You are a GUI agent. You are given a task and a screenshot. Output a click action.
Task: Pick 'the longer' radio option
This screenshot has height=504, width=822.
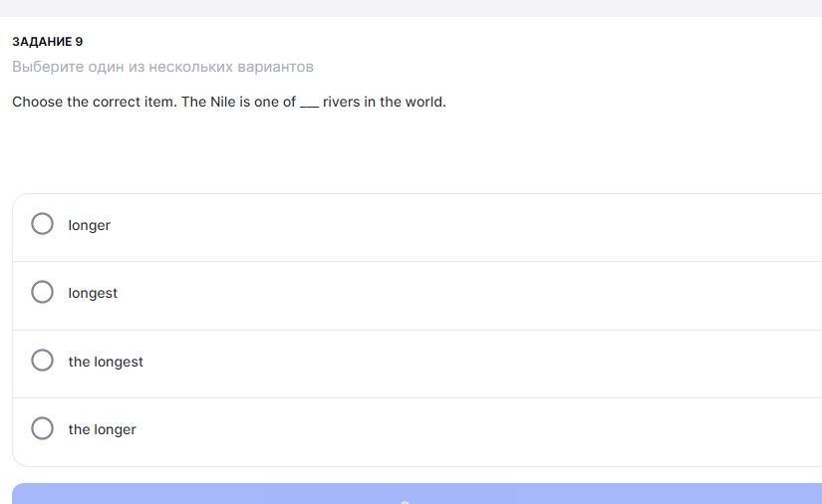tap(42, 428)
